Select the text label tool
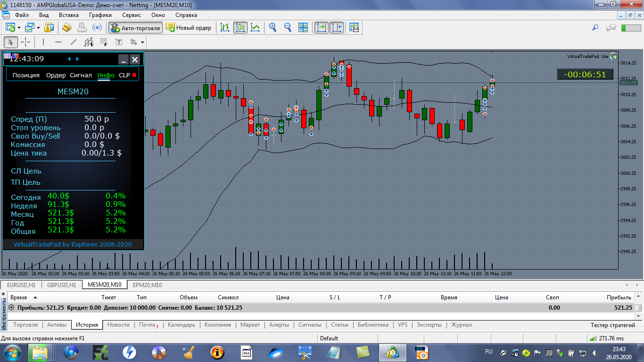 coord(119,42)
